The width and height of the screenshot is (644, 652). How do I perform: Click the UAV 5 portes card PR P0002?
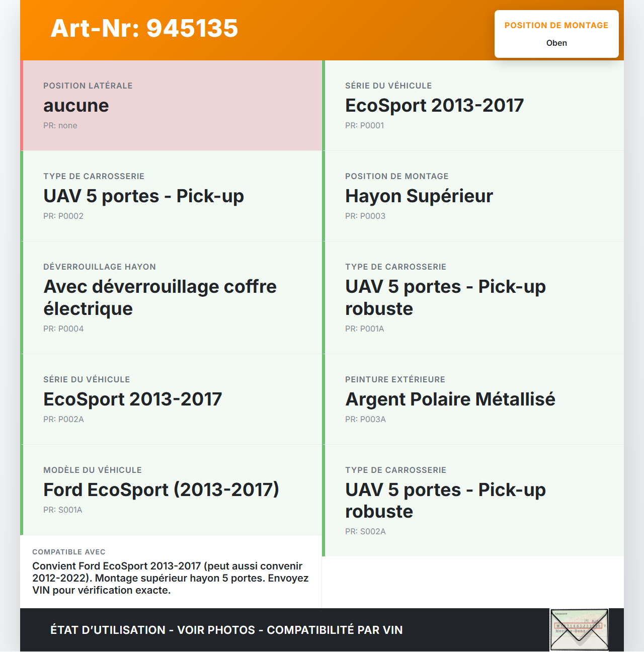tap(172, 196)
